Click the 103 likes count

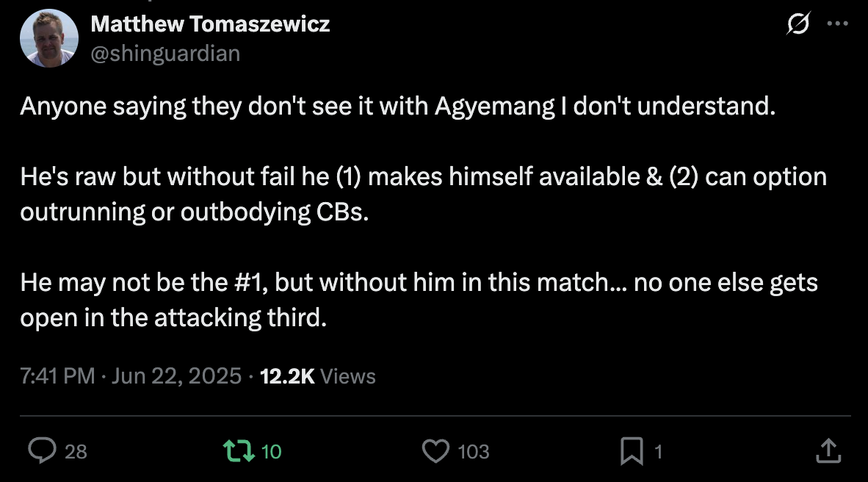pos(473,451)
